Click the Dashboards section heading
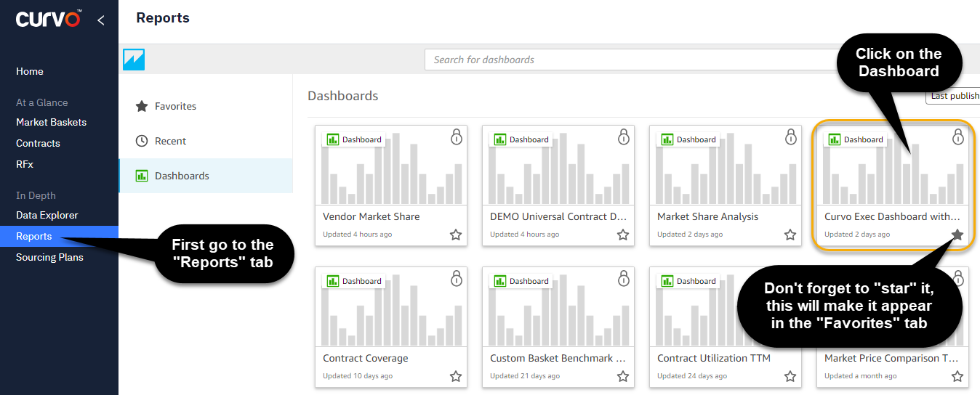This screenshot has height=395, width=980. tap(343, 96)
